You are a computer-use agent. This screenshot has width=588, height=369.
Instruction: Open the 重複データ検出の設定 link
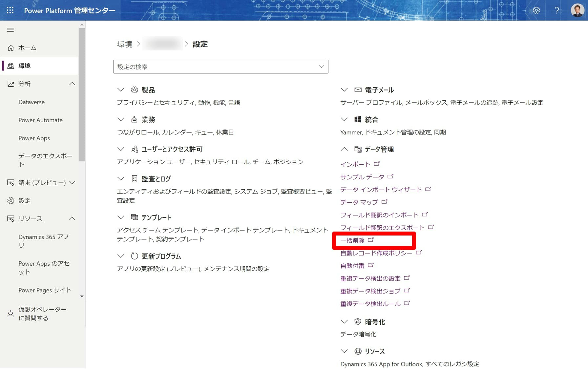(370, 278)
